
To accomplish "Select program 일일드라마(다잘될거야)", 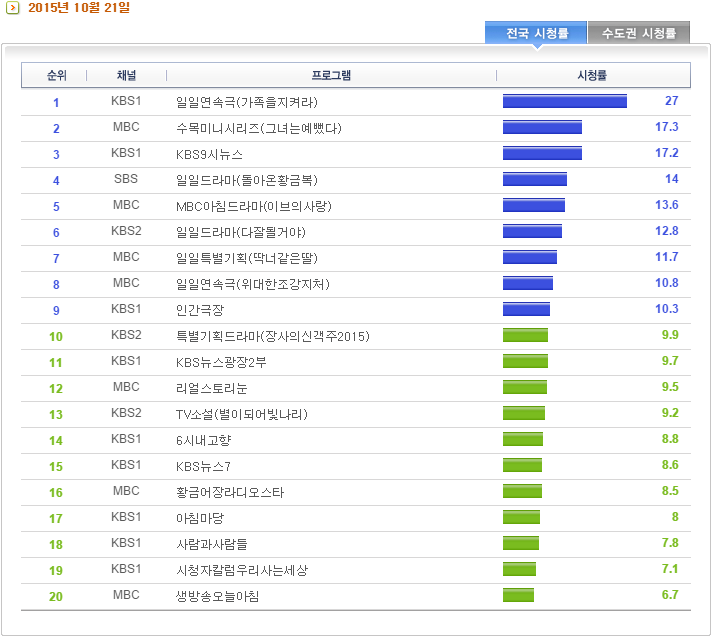I will (241, 232).
